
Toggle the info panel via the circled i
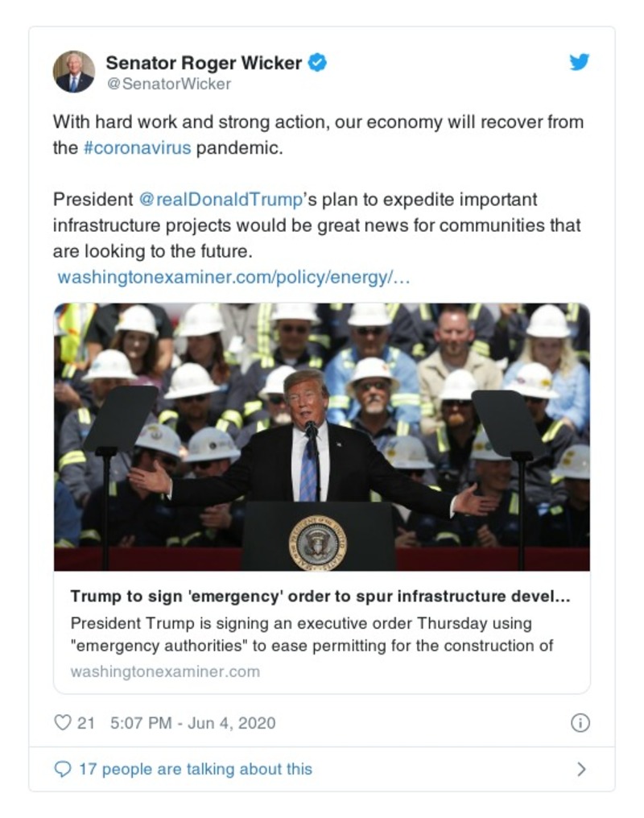tap(580, 722)
